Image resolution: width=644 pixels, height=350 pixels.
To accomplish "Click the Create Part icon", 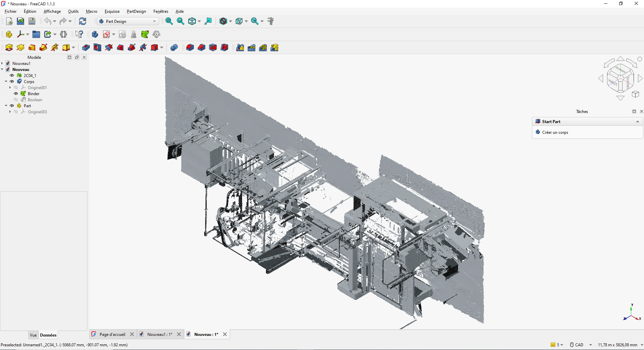I will click(x=9, y=34).
